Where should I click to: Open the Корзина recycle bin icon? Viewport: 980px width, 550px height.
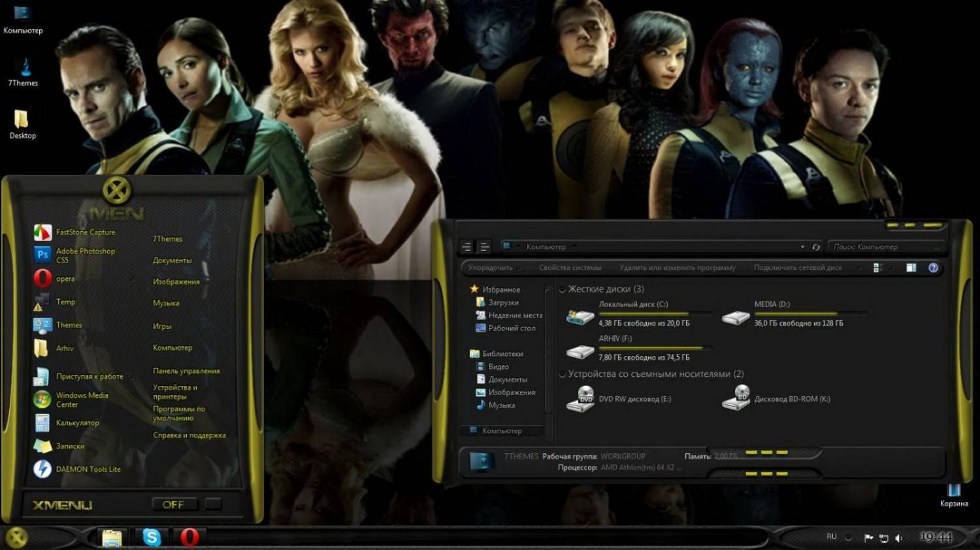954,492
